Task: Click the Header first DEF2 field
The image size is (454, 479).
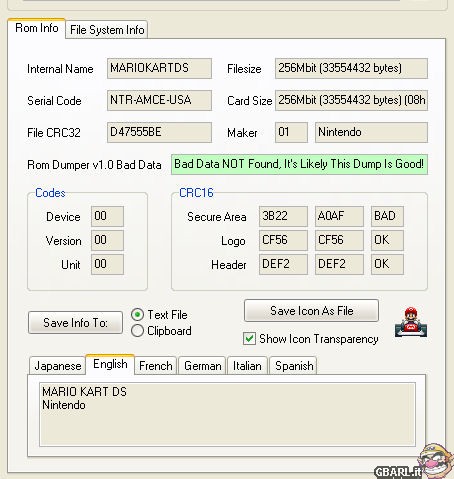Action: click(x=283, y=264)
